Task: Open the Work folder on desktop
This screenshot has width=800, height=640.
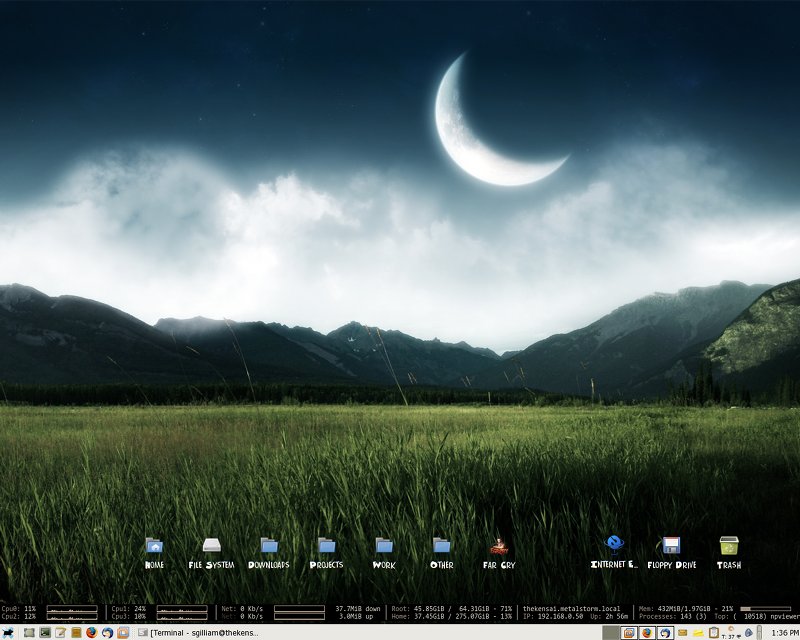Action: pyautogui.click(x=384, y=553)
